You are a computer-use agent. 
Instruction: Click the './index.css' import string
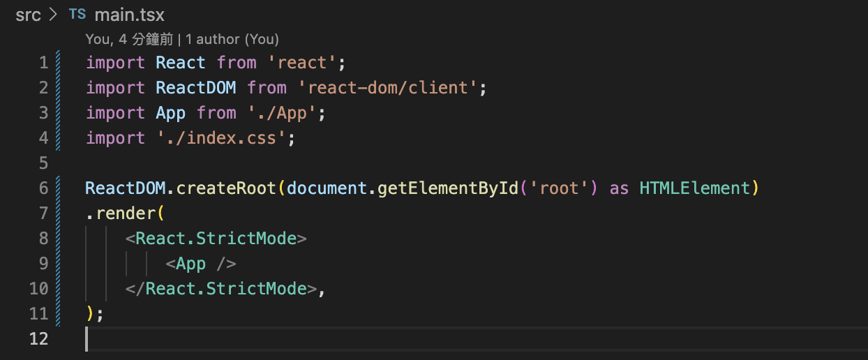pos(221,138)
